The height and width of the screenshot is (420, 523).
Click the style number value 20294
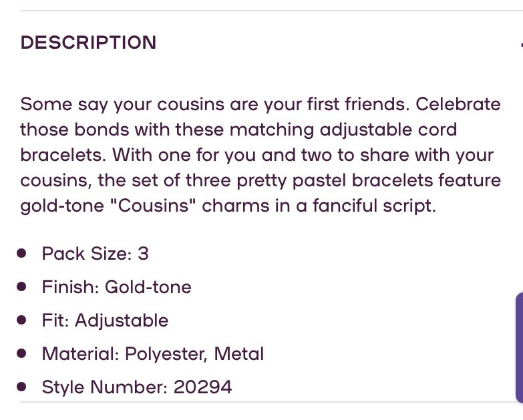coord(202,387)
